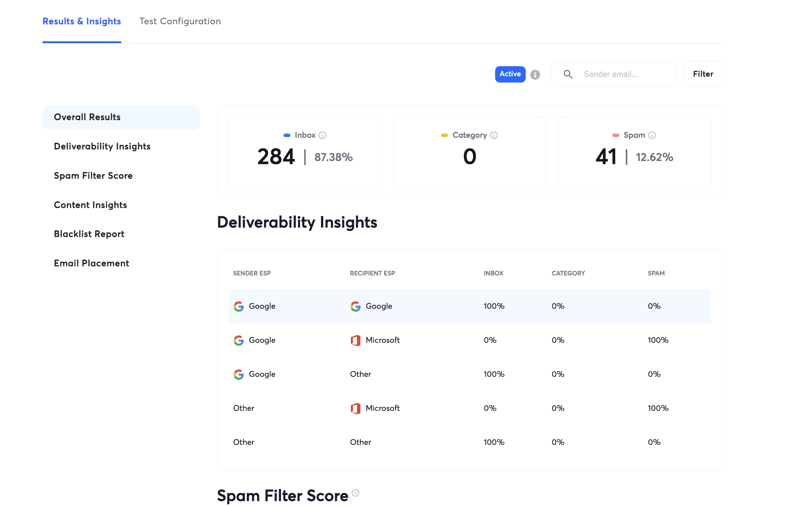
Task: Click Google icon in the first table row
Action: (238, 306)
